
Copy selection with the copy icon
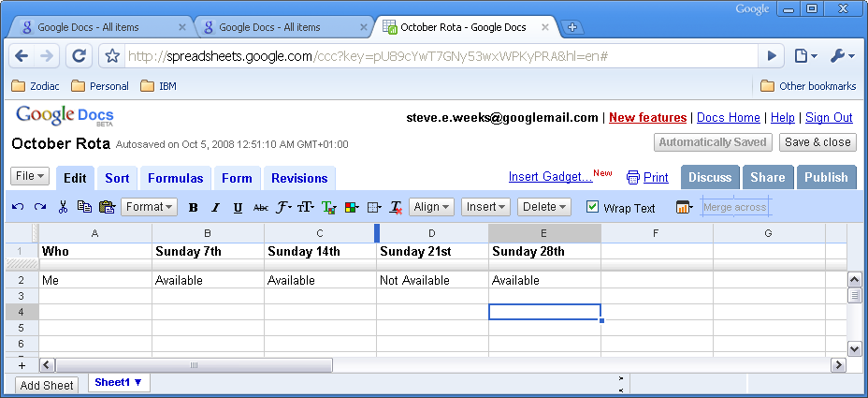coord(84,207)
